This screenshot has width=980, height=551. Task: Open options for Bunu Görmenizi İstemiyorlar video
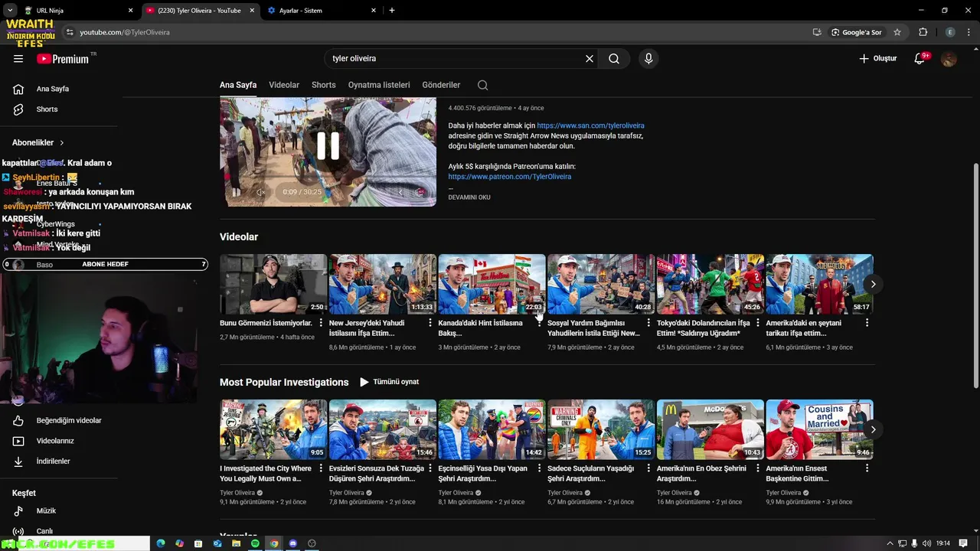tap(321, 323)
